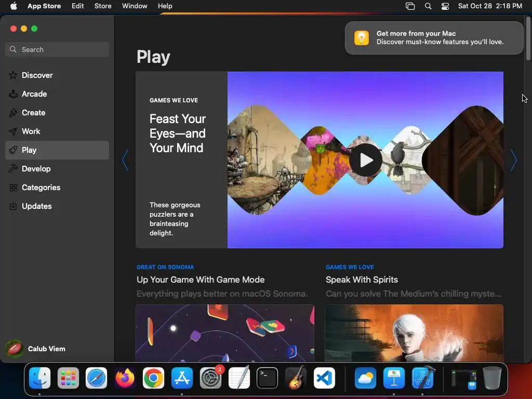Click the App Store Dock icon
Viewport: 532px width, 399px height.
(182, 378)
